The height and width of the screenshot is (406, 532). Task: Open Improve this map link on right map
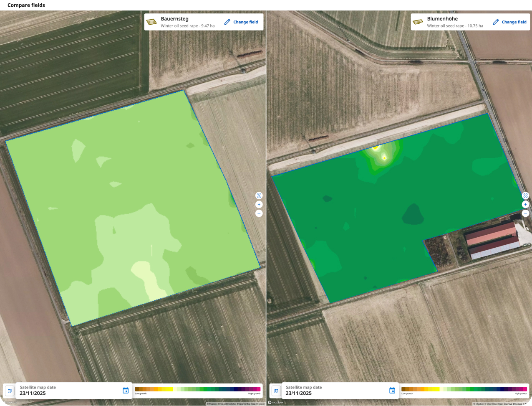[512, 404]
